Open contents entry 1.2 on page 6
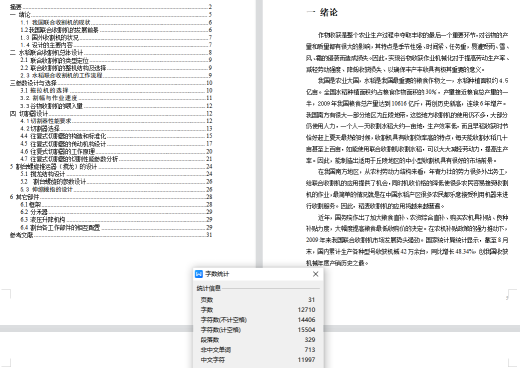520x368 pixels. coord(116,30)
